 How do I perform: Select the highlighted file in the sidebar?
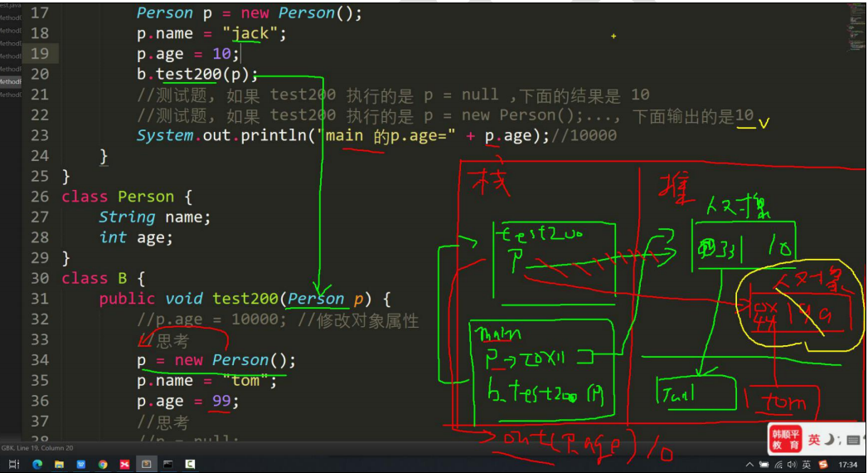pos(11,81)
